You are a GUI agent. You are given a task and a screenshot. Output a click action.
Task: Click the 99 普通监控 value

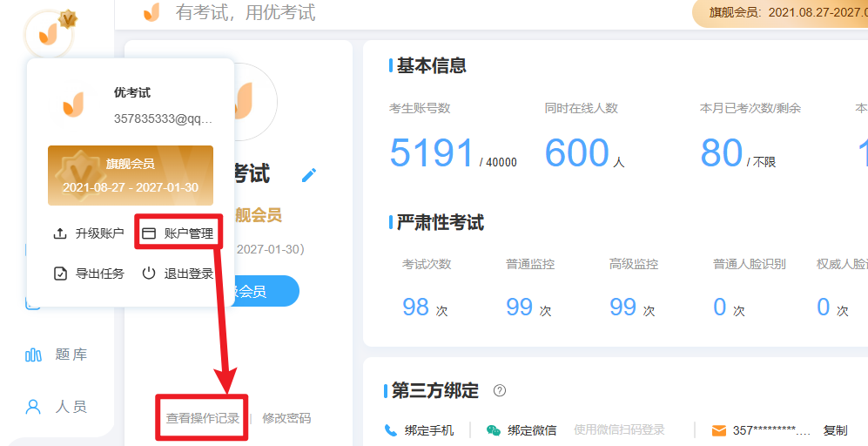click(x=519, y=307)
